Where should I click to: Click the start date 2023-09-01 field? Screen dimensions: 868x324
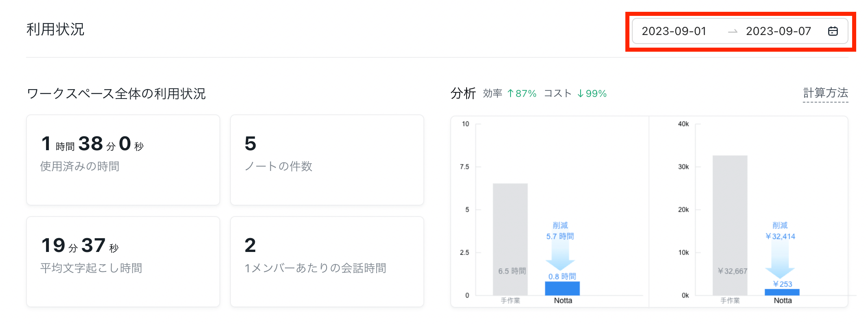tap(674, 31)
